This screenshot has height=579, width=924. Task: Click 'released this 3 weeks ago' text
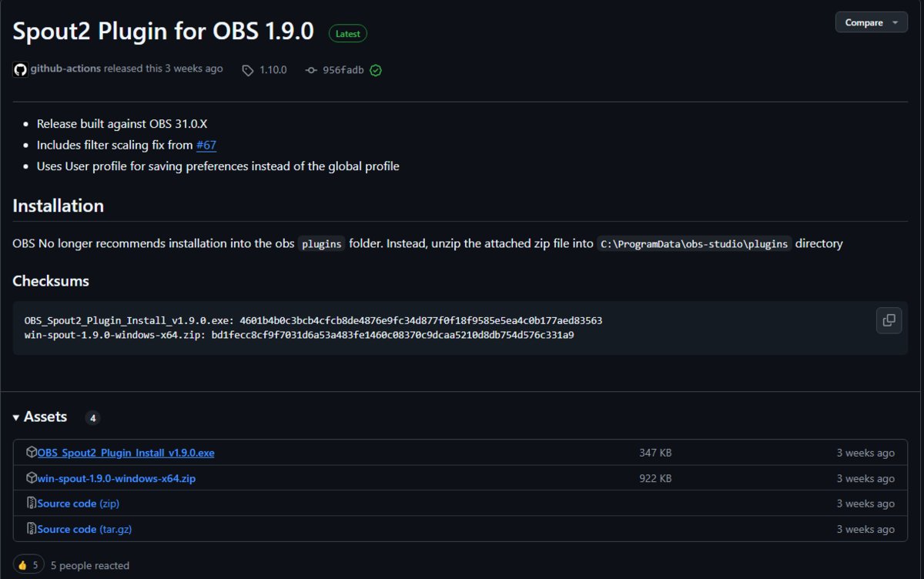pyautogui.click(x=163, y=69)
